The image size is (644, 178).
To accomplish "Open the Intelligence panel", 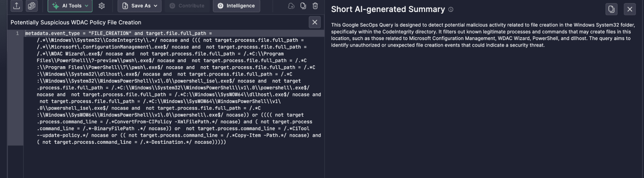I will 236,6.
